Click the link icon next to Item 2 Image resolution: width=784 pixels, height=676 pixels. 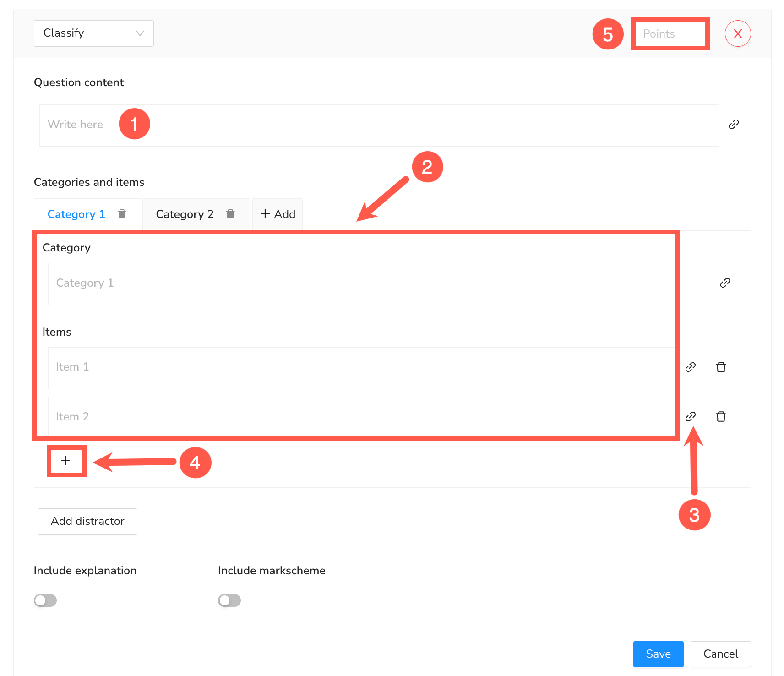tap(691, 417)
